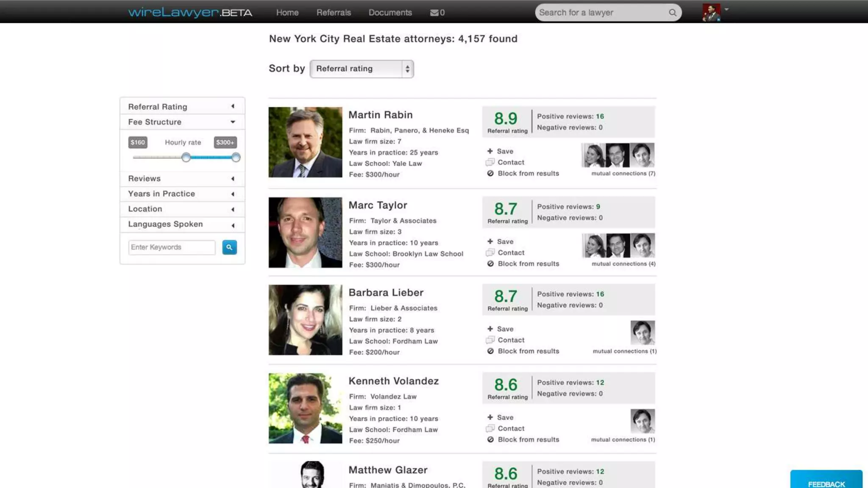Open the user avatar account menu

(x=712, y=13)
